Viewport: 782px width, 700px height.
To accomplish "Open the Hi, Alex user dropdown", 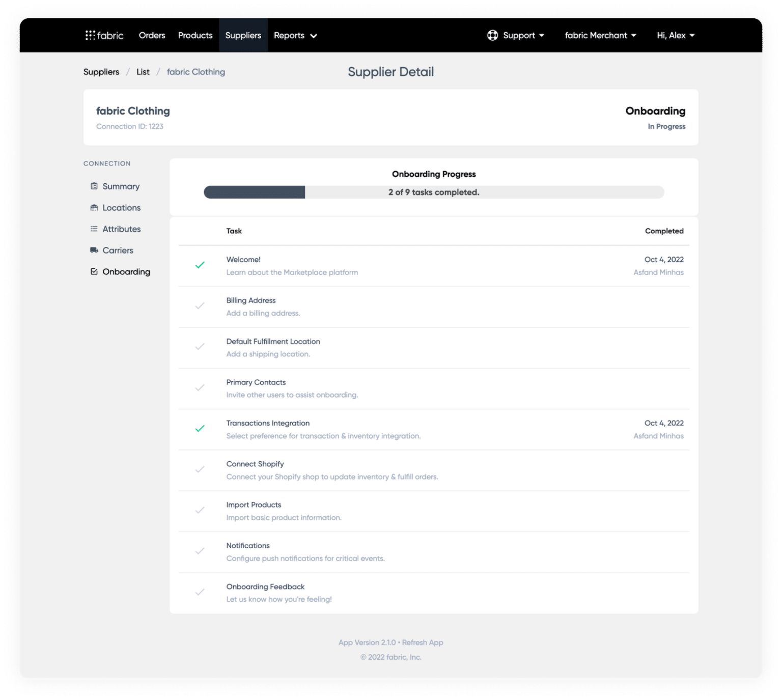I will tap(675, 35).
